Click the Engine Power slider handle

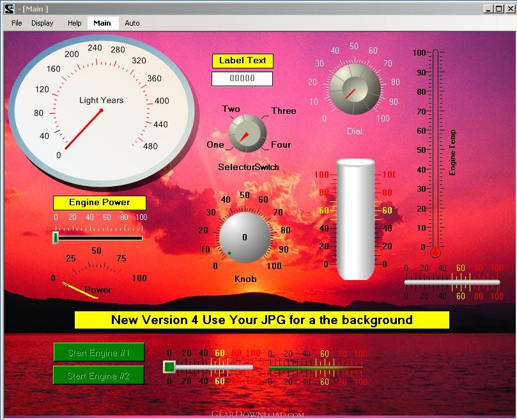(x=56, y=238)
